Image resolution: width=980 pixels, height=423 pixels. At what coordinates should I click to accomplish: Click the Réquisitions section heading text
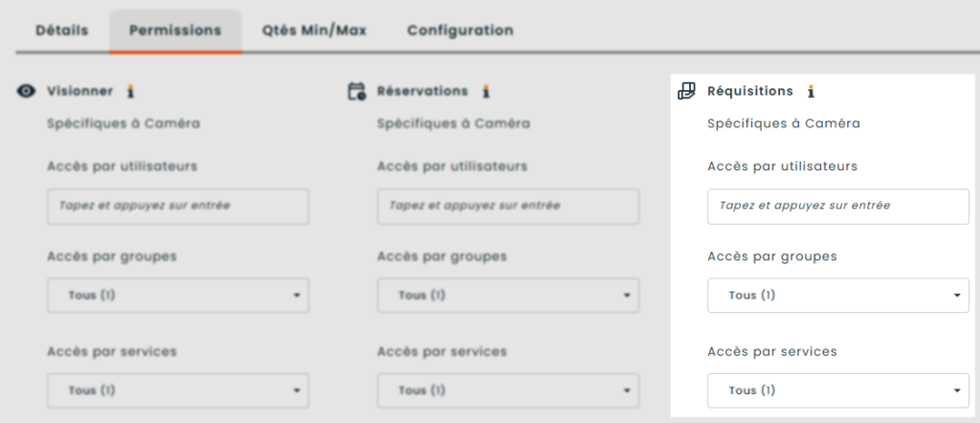[749, 92]
